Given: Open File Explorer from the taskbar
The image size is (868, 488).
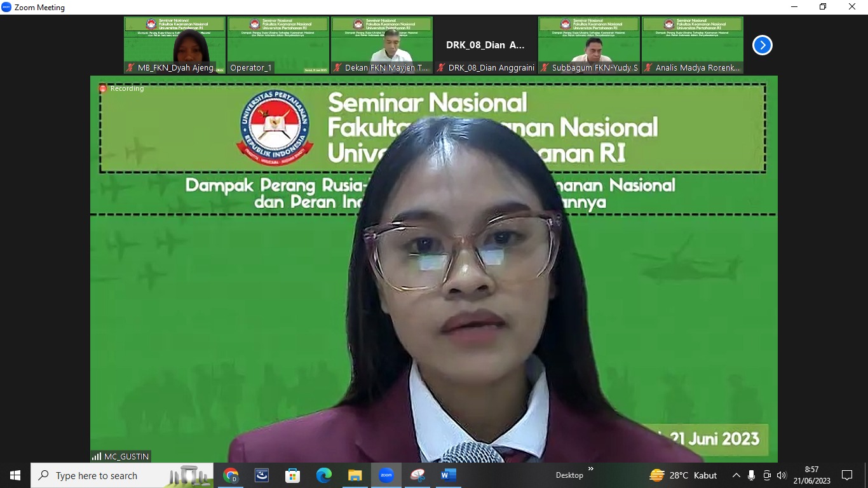Looking at the screenshot, I should coord(355,475).
